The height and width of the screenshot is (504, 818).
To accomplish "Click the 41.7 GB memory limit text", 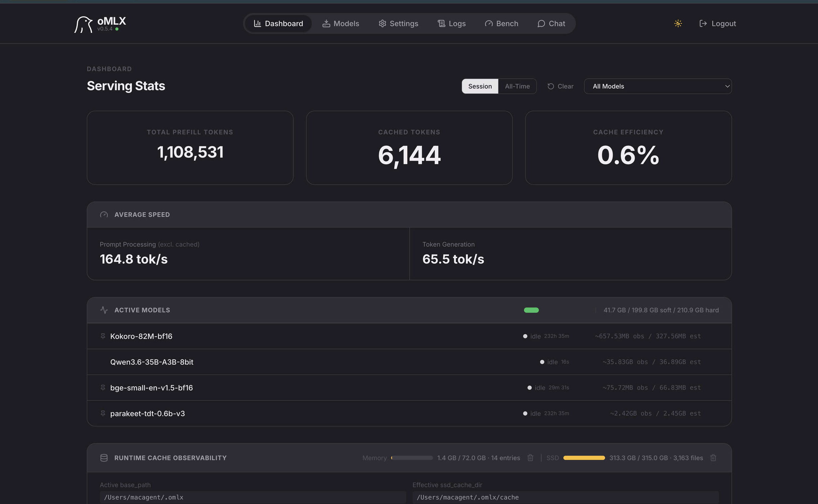I will 661,310.
